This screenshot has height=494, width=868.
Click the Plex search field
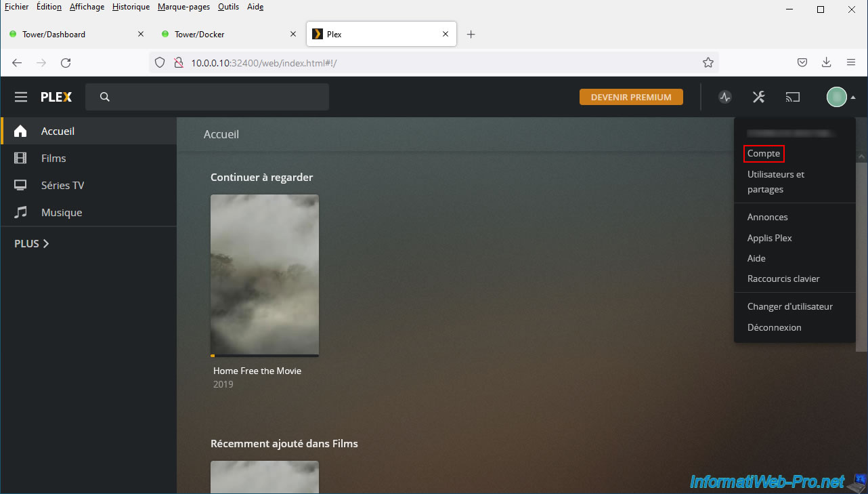pos(207,97)
